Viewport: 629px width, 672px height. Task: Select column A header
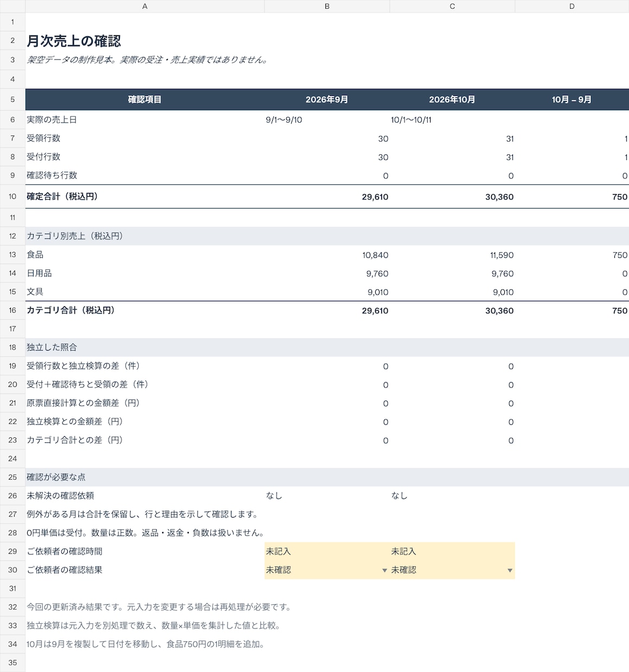(x=145, y=6)
